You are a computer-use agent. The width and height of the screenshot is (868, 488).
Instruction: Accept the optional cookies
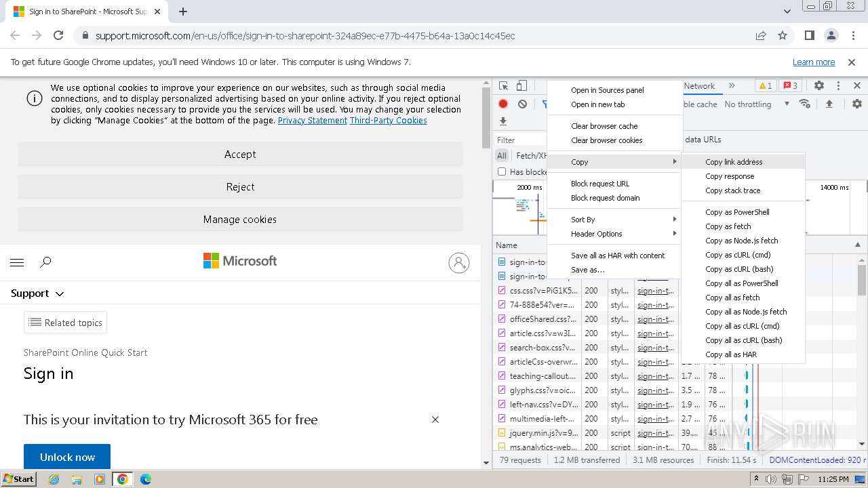click(x=240, y=155)
